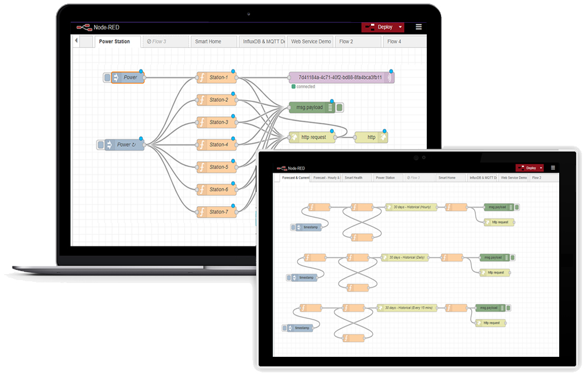588x376 pixels.
Task: Open the disabled Flow 3 tab on the laptop
Action: click(165, 41)
